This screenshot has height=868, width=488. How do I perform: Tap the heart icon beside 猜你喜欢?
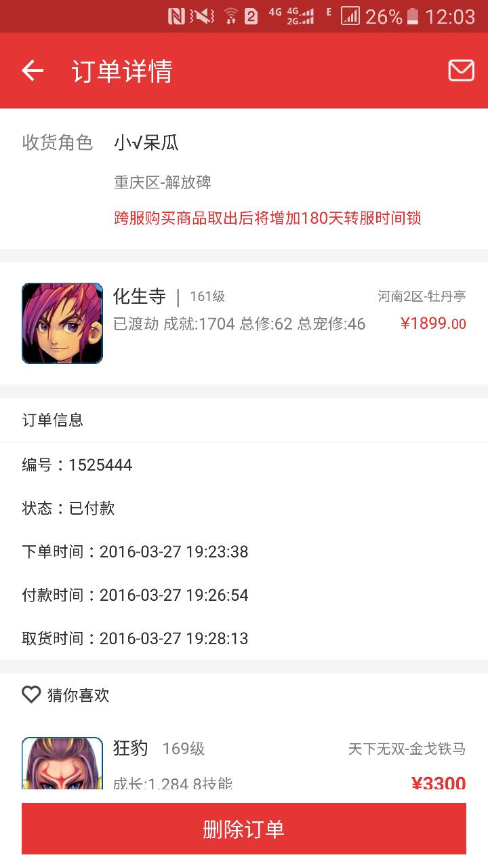[31, 694]
